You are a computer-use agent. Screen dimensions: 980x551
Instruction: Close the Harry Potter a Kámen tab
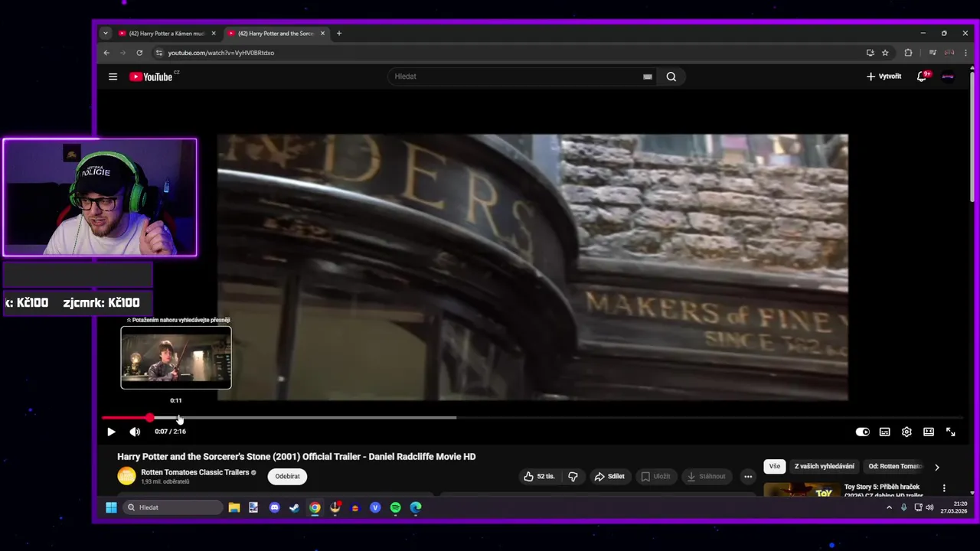pos(214,34)
